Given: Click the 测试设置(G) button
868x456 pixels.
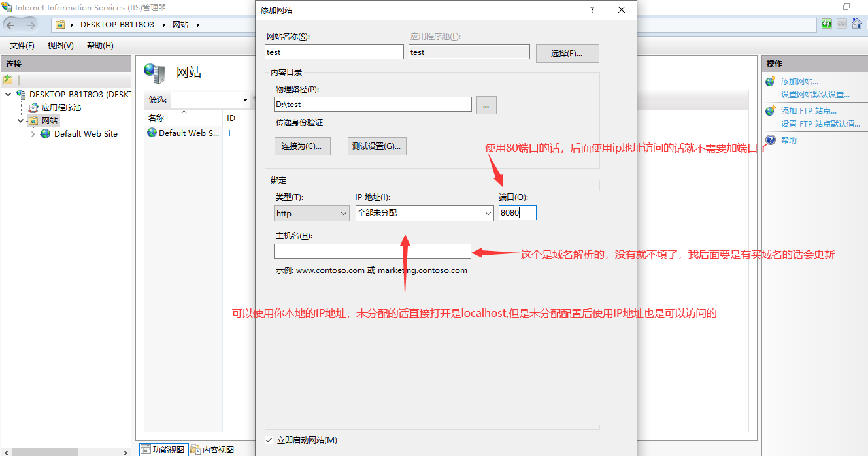Looking at the screenshot, I should coord(376,146).
